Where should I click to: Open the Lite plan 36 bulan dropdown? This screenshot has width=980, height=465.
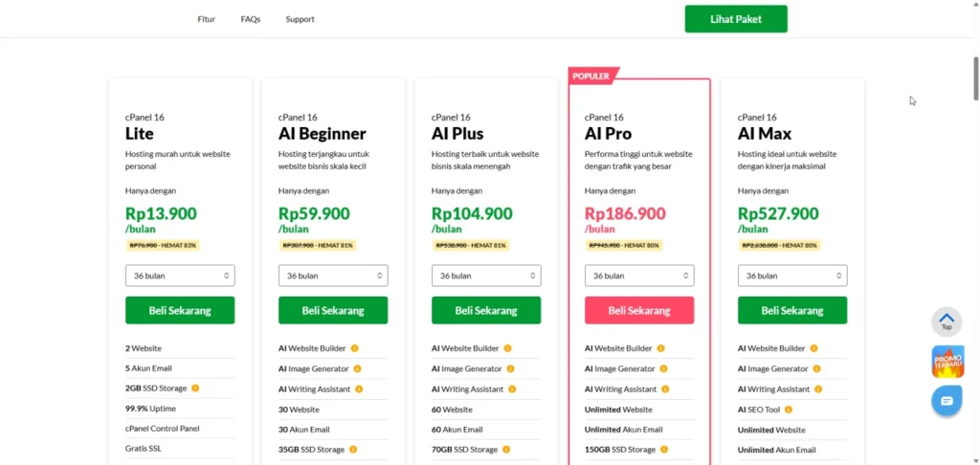(x=180, y=276)
